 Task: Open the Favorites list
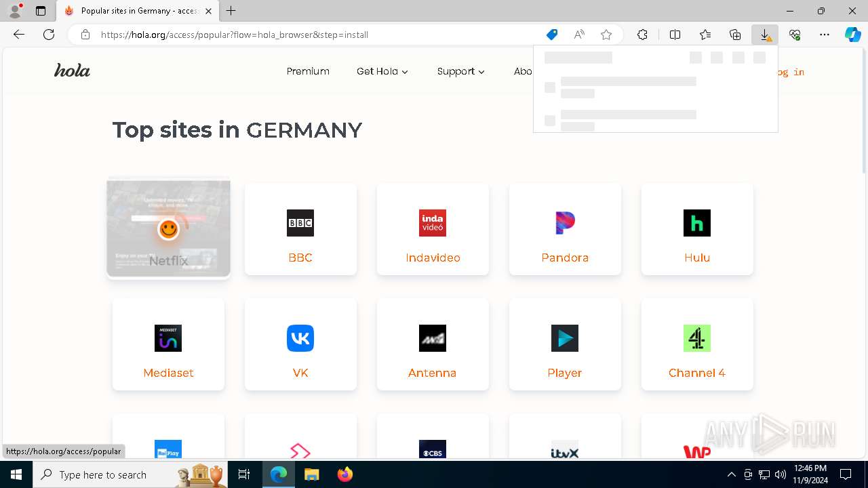pos(705,35)
